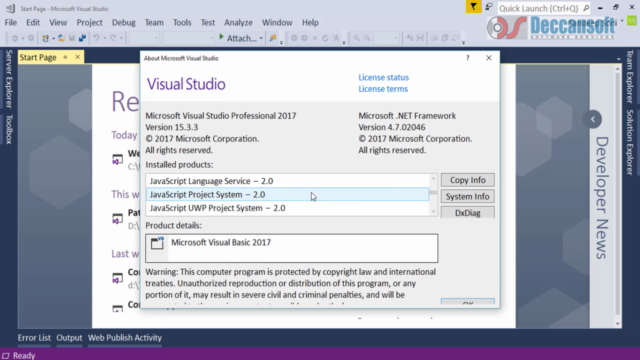Screen dimensions: 640x360
Task: Toggle the pin on Start Page tab
Action: click(65, 58)
